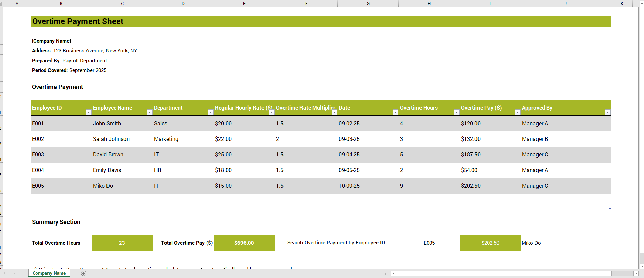Click the vertical scrollbar down arrow
This screenshot has height=278, width=644.
pos(641,266)
